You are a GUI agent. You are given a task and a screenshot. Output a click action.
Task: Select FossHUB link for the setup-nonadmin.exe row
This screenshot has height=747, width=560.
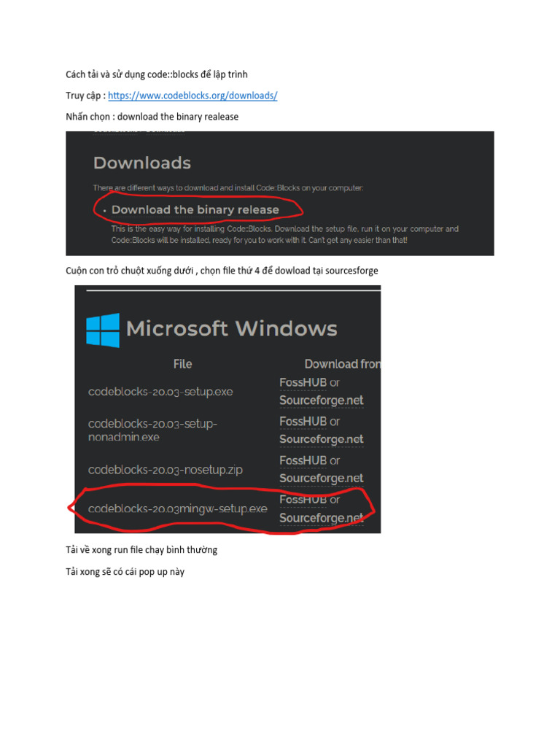(x=303, y=422)
